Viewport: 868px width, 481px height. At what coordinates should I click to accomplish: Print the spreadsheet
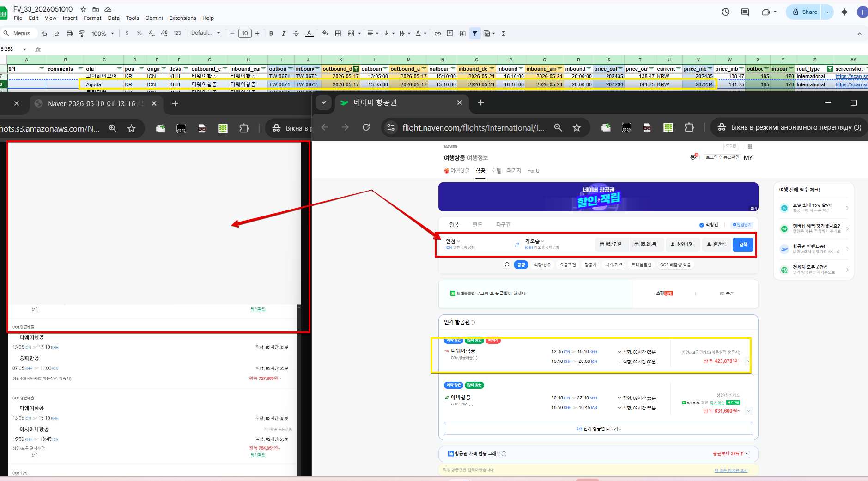(69, 33)
